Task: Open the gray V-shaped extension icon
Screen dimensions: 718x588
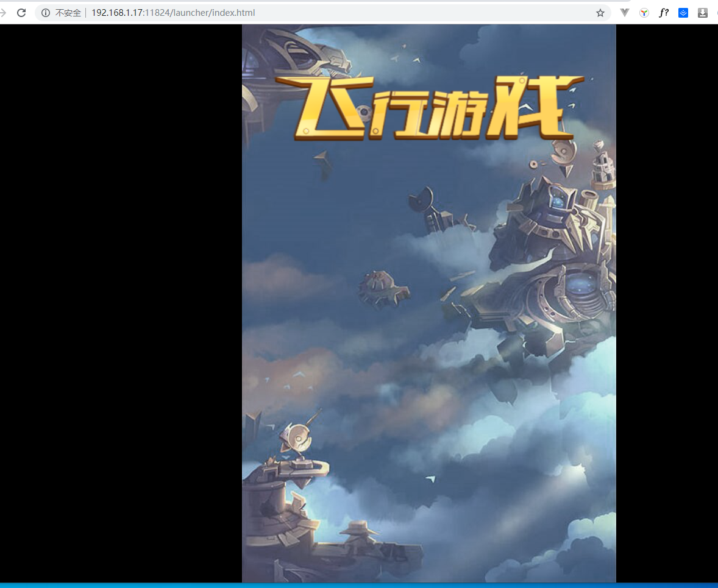Action: click(625, 12)
